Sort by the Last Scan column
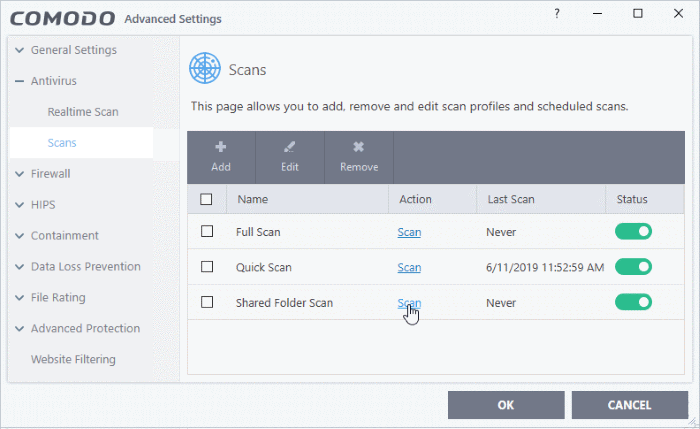This screenshot has height=429, width=700. pos(541,199)
